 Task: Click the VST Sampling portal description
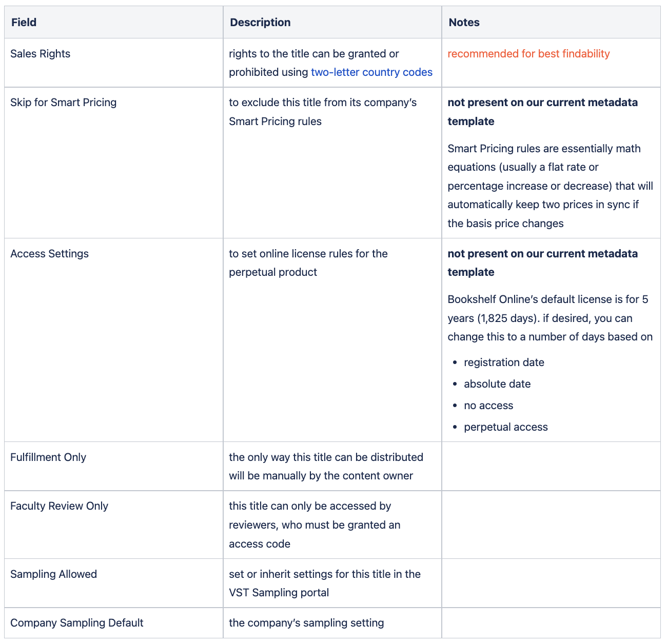pyautogui.click(x=325, y=583)
